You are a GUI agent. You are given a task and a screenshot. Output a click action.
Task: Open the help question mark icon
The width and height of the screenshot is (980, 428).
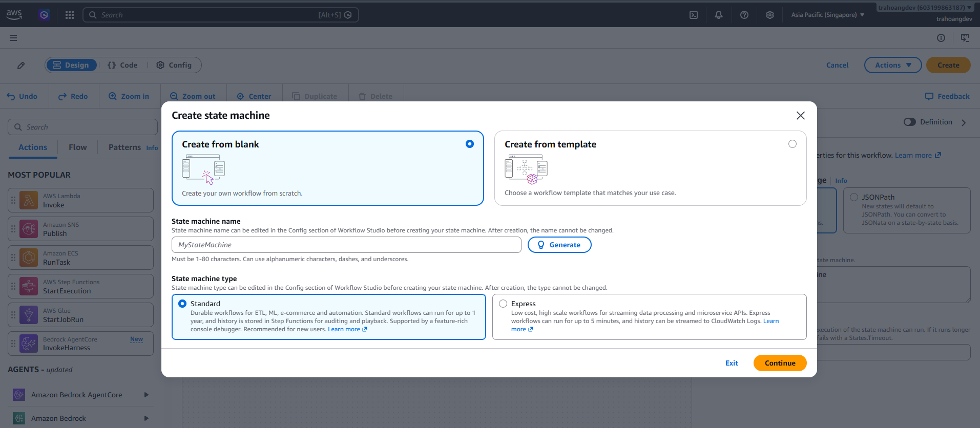point(744,15)
